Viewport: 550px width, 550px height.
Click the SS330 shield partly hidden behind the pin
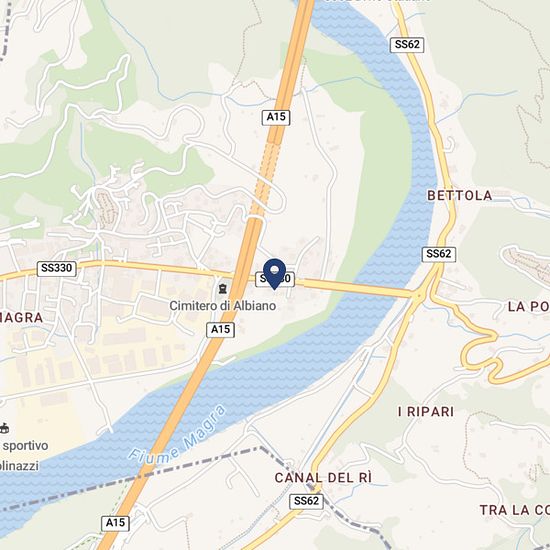point(275,279)
